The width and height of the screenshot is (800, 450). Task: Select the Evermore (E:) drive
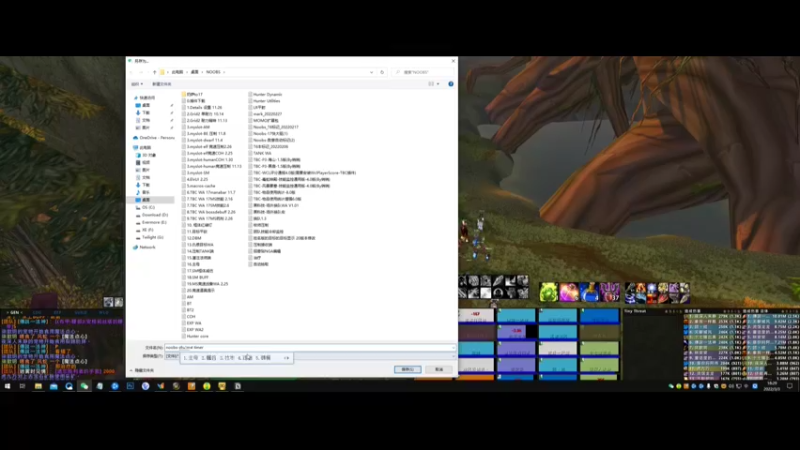151,222
